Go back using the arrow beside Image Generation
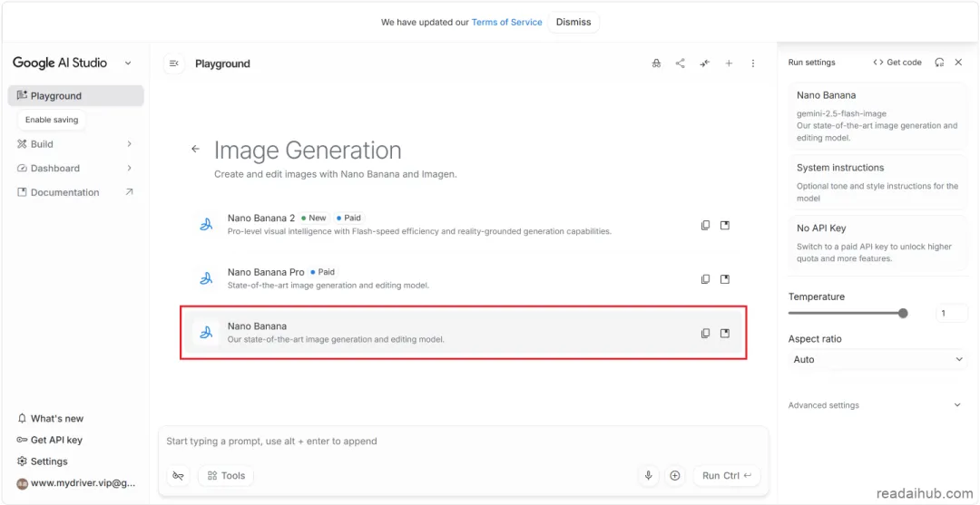 click(195, 150)
